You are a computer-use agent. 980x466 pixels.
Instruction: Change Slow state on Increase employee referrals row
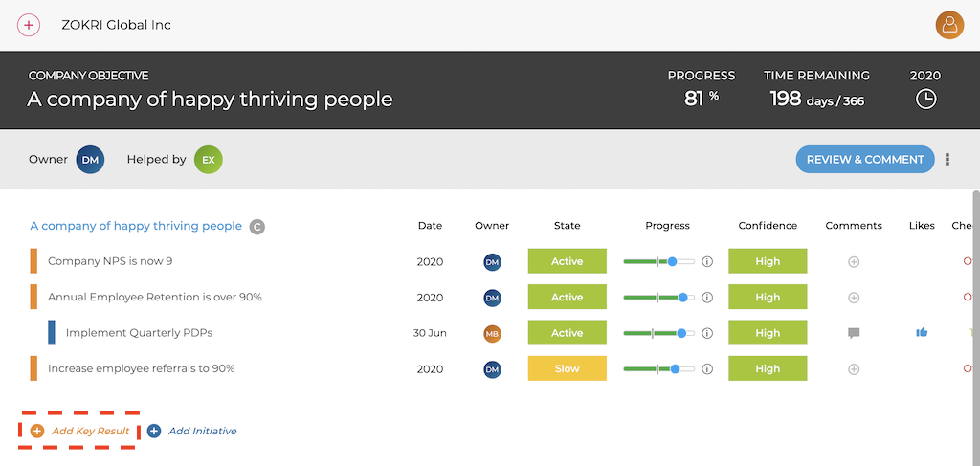(x=568, y=368)
